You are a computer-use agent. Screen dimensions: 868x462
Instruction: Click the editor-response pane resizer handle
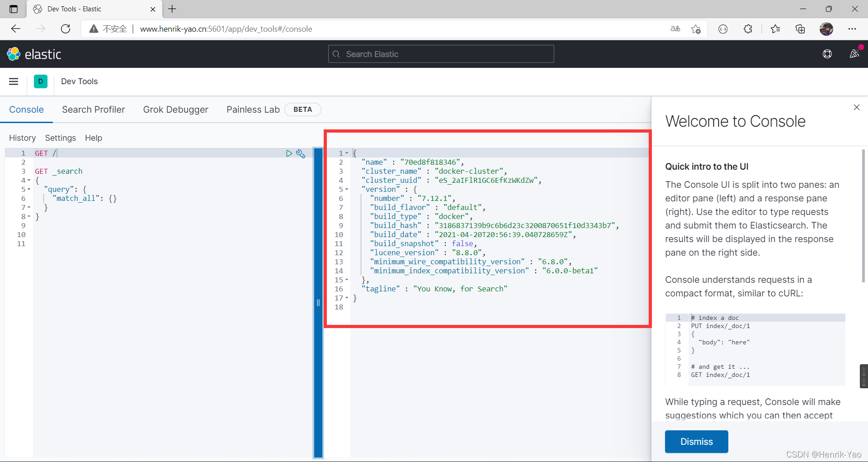click(x=318, y=303)
